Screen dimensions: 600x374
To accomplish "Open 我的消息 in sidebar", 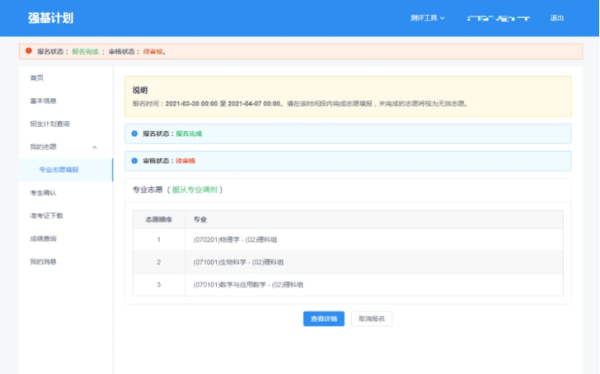I will [x=43, y=261].
